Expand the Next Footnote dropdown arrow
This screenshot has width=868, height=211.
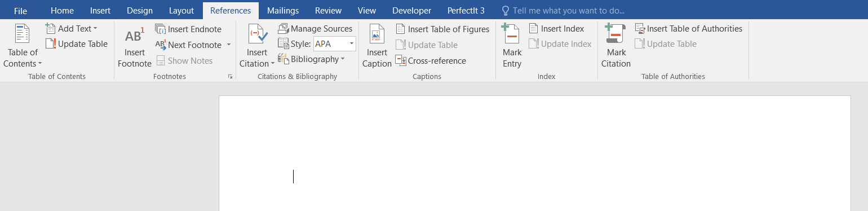228,45
